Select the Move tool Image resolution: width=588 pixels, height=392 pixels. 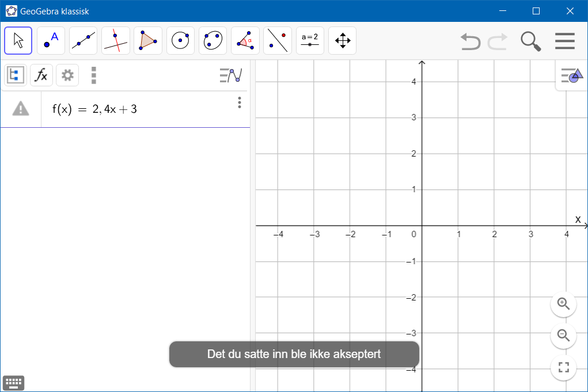click(x=18, y=40)
